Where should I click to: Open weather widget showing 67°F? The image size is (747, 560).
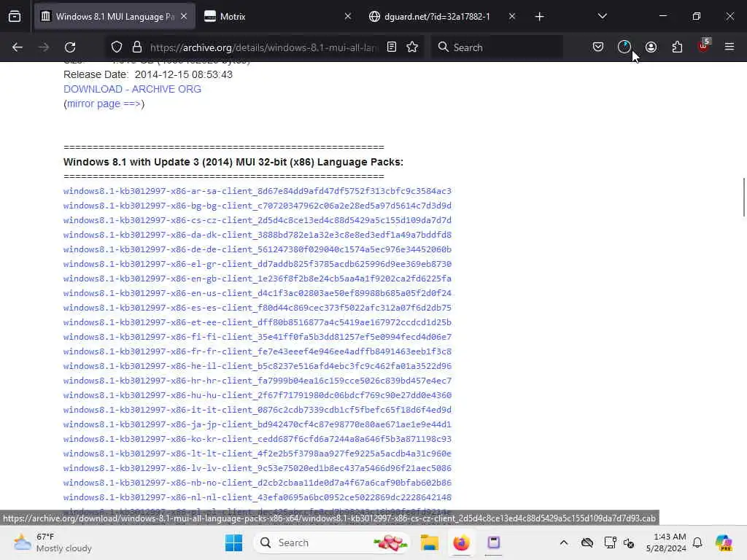[x=53, y=542]
